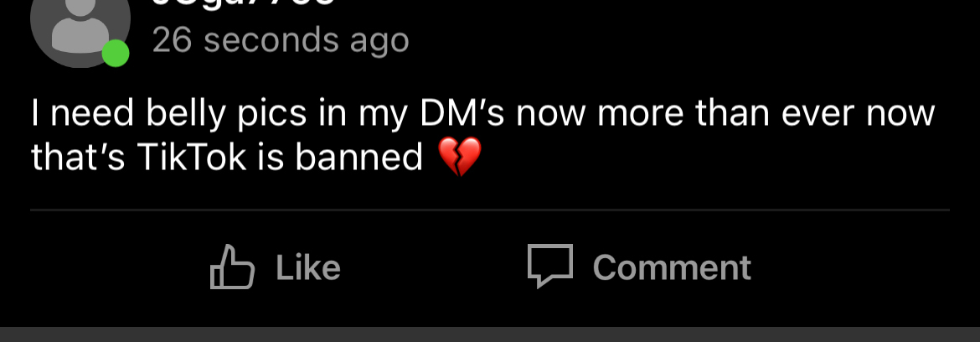Click the Comment text label
This screenshot has height=342, width=980.
[672, 267]
